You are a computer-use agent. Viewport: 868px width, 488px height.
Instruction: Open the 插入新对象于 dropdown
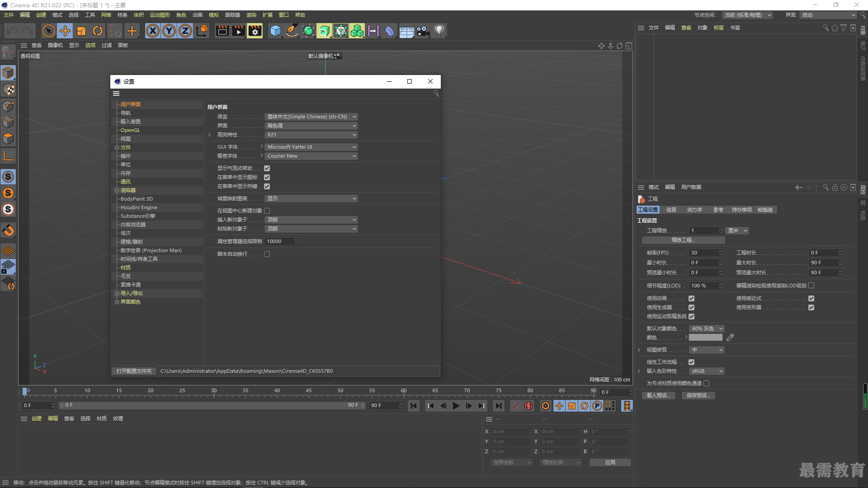point(311,220)
